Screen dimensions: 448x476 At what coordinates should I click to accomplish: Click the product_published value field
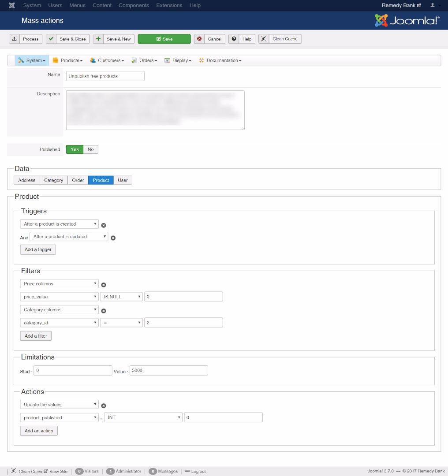click(x=223, y=418)
